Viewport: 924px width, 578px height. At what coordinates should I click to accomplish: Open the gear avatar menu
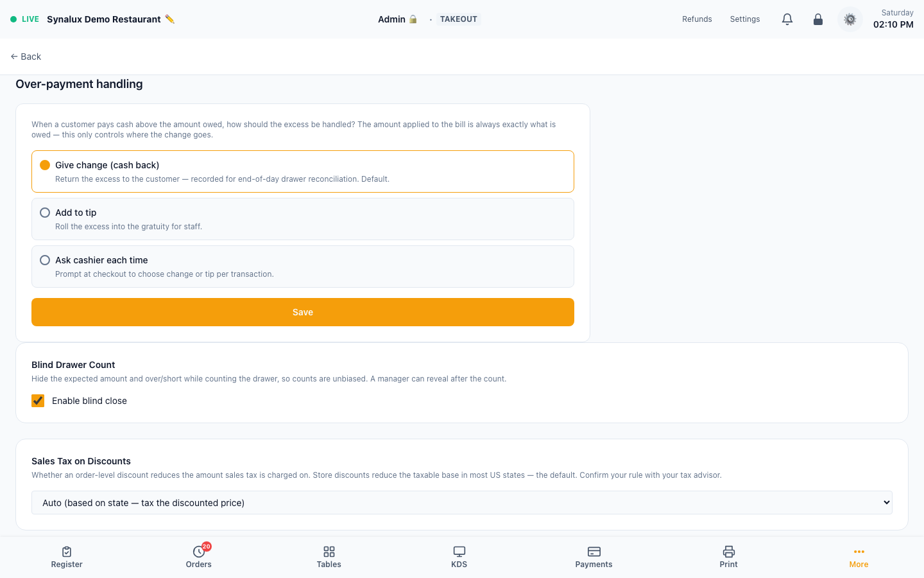pyautogui.click(x=850, y=19)
